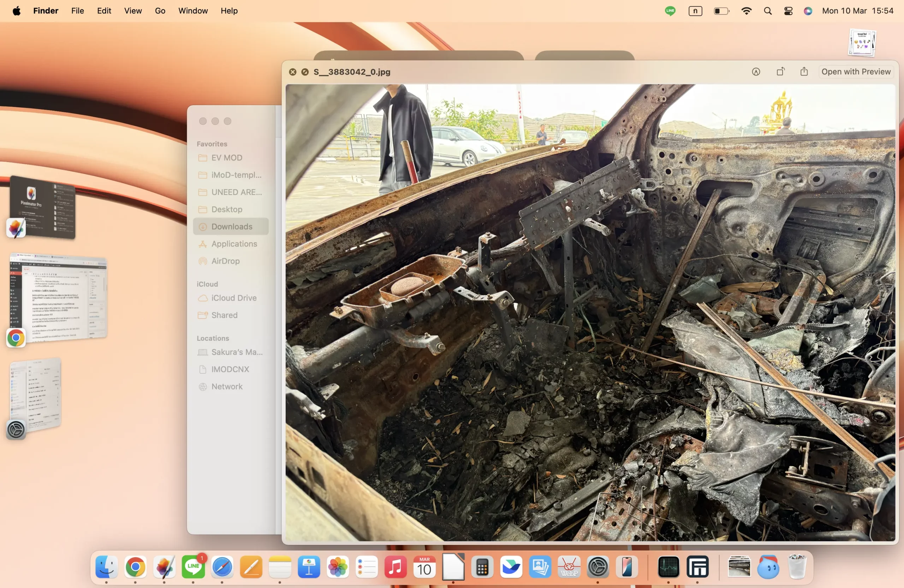Open Spotlight search magnifier icon
904x588 pixels.
click(768, 11)
